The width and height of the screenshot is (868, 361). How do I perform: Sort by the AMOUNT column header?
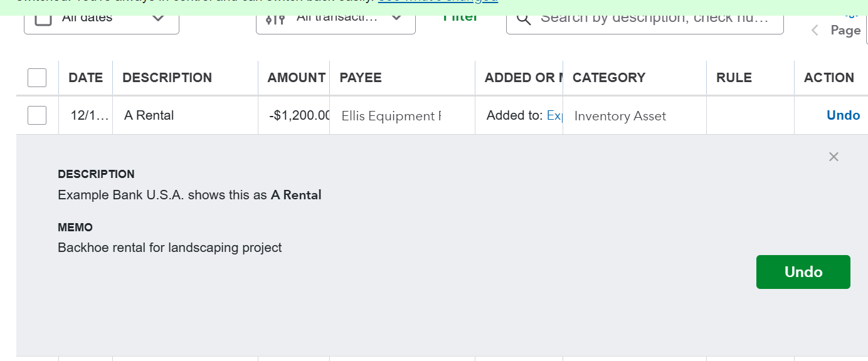[296, 78]
